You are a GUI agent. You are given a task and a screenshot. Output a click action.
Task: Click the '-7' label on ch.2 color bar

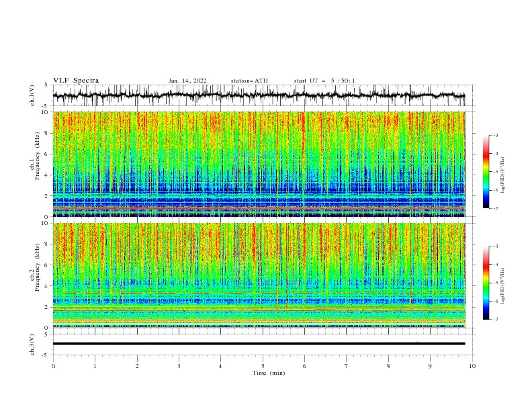(495, 320)
